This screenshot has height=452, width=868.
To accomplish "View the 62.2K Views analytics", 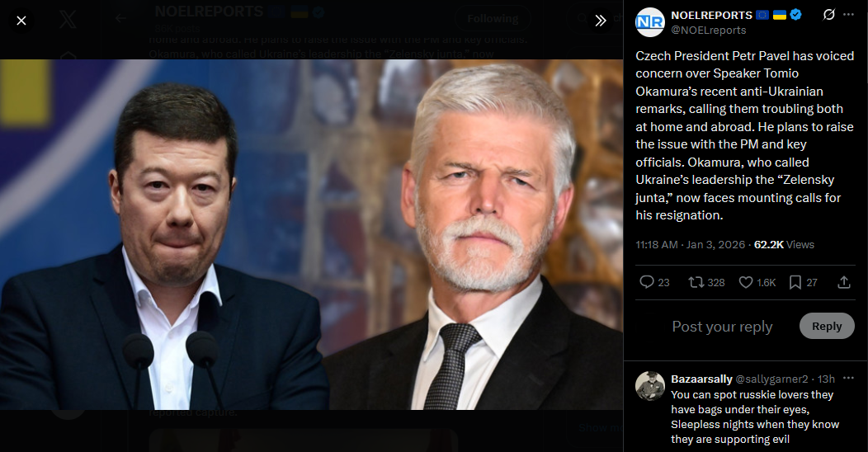I will point(784,244).
